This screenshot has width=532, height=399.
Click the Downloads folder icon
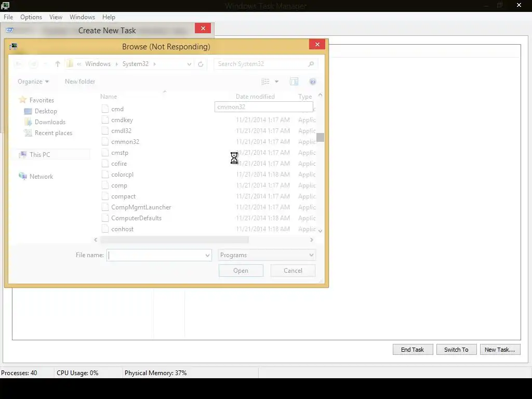[x=28, y=122]
